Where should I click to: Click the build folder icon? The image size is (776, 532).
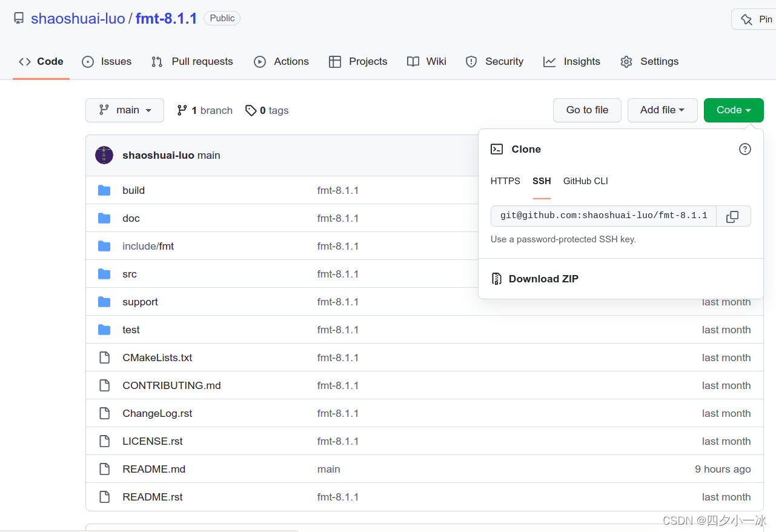[x=104, y=190]
